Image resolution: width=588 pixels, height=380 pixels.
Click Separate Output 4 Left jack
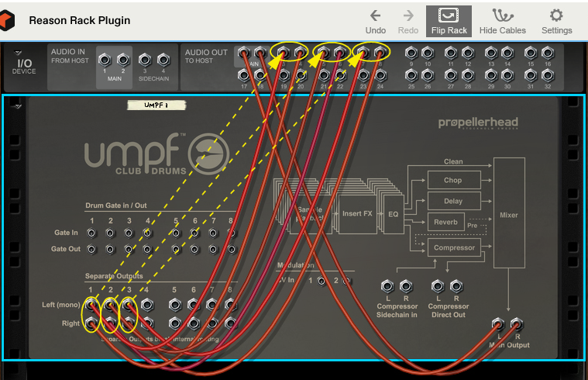point(147,305)
